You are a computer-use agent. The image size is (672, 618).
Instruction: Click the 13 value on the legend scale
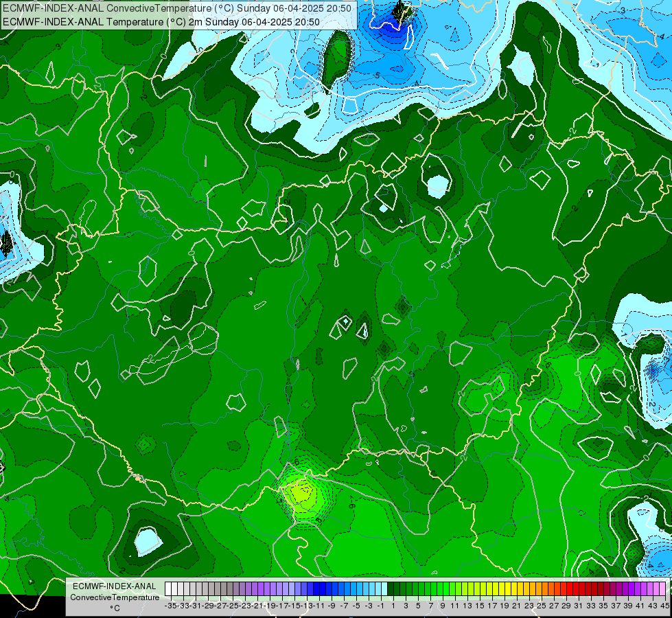(x=467, y=606)
